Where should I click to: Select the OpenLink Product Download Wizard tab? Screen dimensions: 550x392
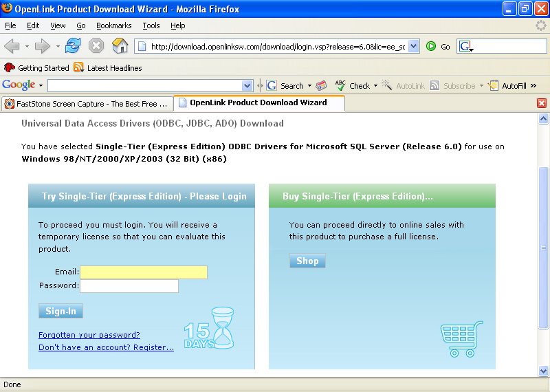point(259,103)
